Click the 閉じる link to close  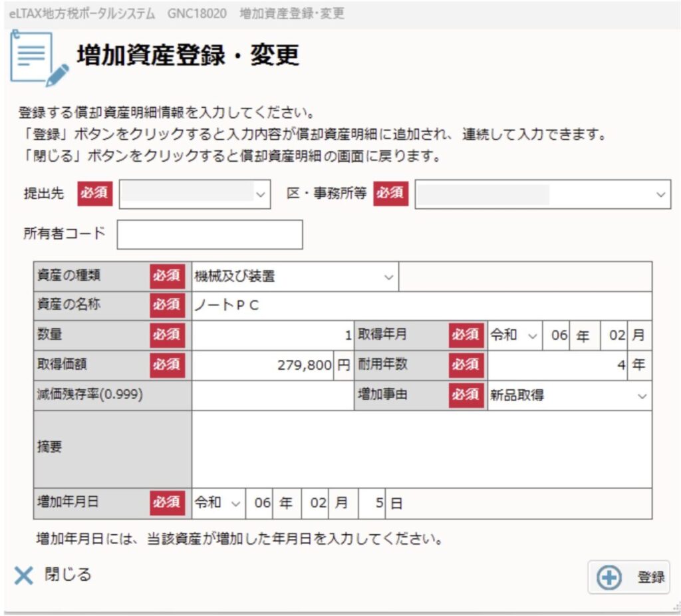pos(67,575)
